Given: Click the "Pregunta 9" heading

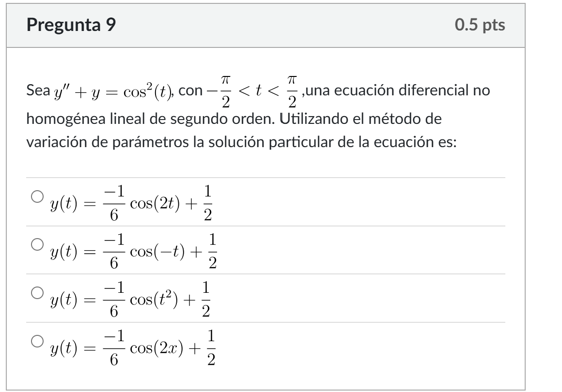Looking at the screenshot, I should pyautogui.click(x=71, y=25).
